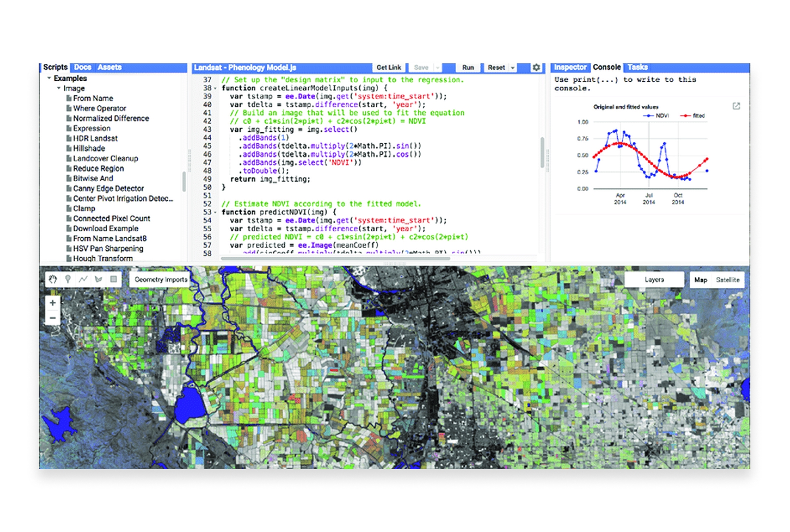Select the point drawing tool
Image resolution: width=790 pixels, height=532 pixels.
click(68, 280)
